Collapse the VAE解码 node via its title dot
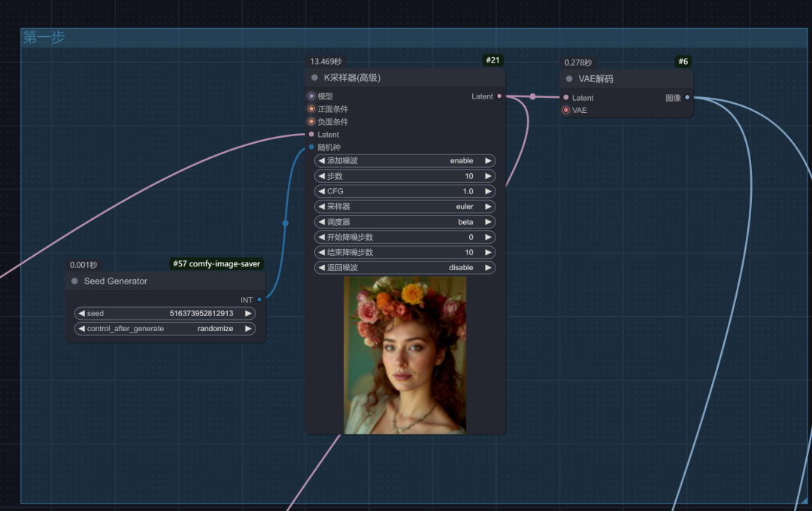The width and height of the screenshot is (812, 511). tap(569, 79)
